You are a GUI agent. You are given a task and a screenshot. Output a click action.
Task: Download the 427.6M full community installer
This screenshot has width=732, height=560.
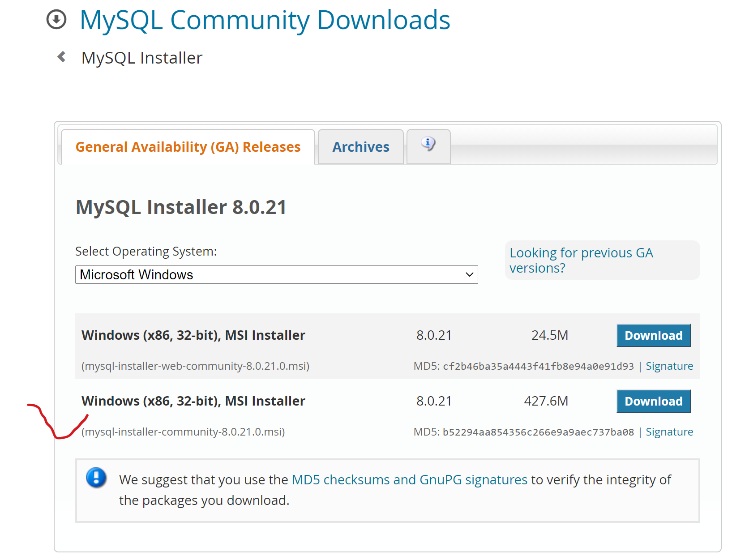[654, 401]
